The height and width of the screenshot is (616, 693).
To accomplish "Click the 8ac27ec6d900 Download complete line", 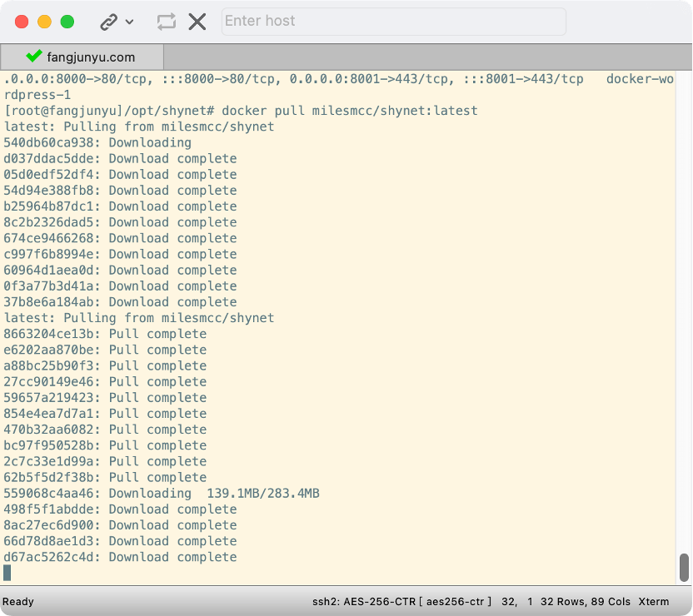I will (x=120, y=525).
